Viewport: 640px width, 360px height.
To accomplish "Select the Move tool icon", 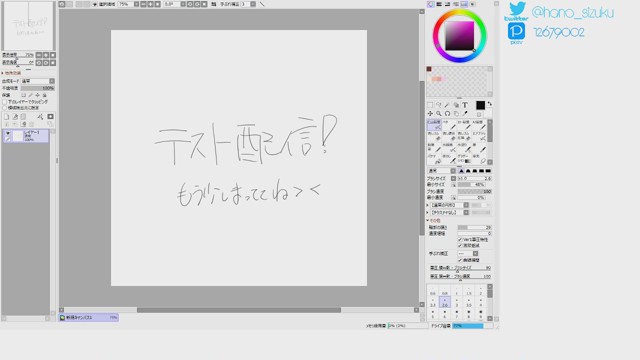I will pos(430,113).
